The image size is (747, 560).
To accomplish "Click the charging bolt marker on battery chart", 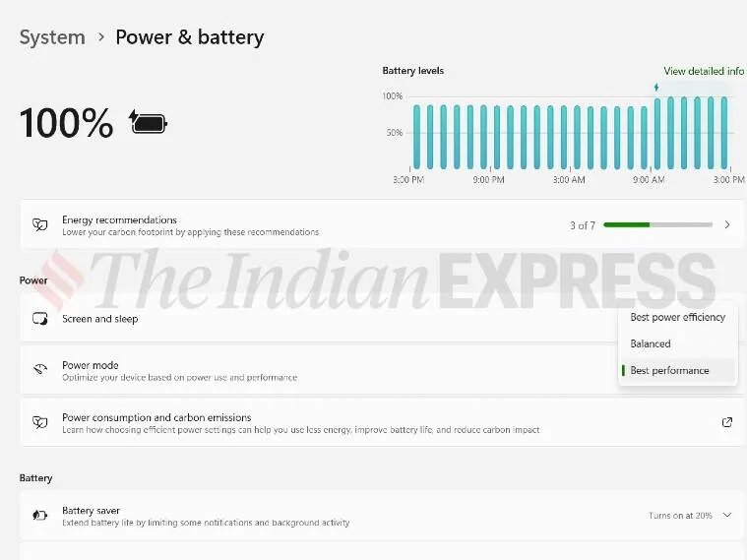I will coord(656,88).
